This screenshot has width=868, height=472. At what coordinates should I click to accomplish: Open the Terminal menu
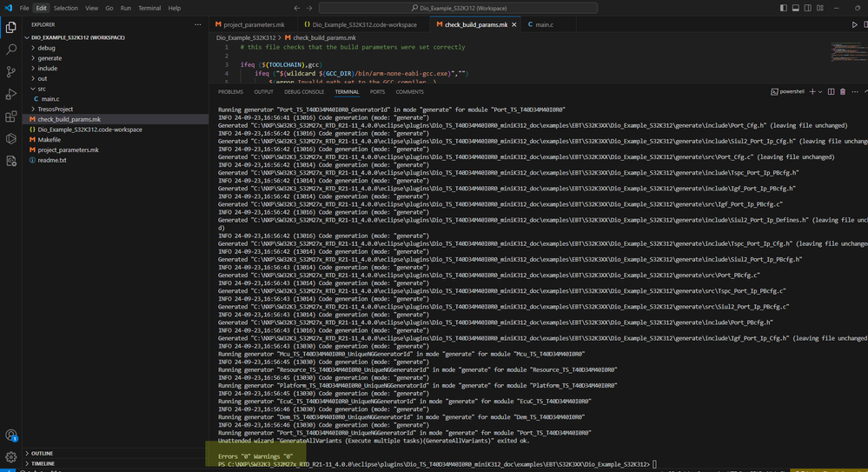(149, 8)
